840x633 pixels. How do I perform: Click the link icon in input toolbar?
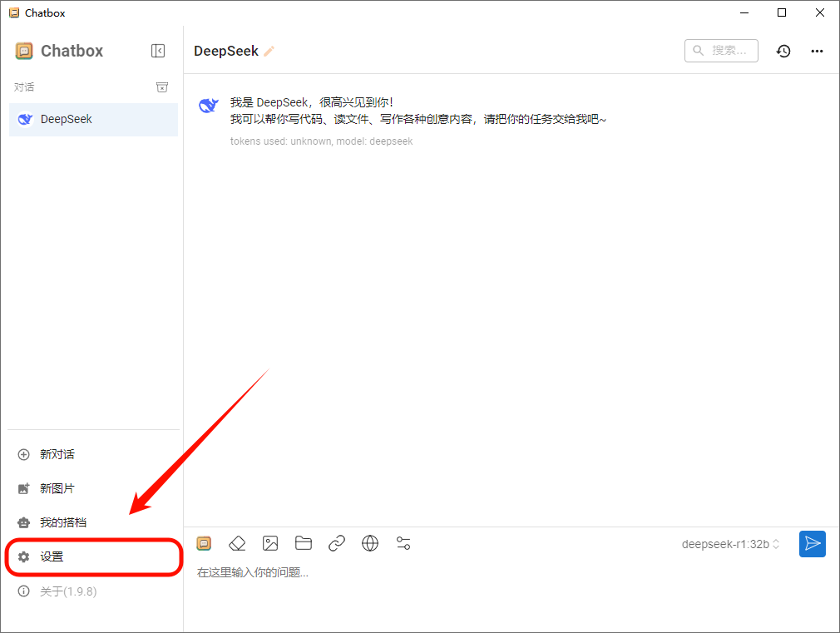[337, 543]
